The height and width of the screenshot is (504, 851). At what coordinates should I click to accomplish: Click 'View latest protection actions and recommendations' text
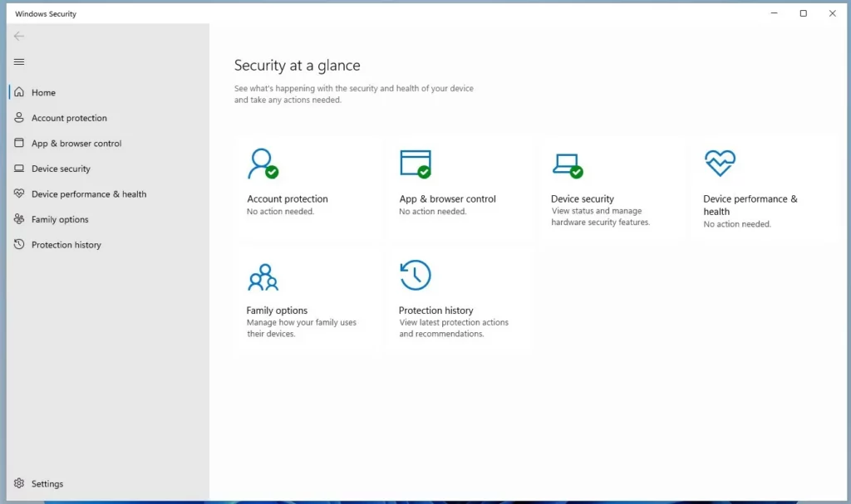(454, 328)
